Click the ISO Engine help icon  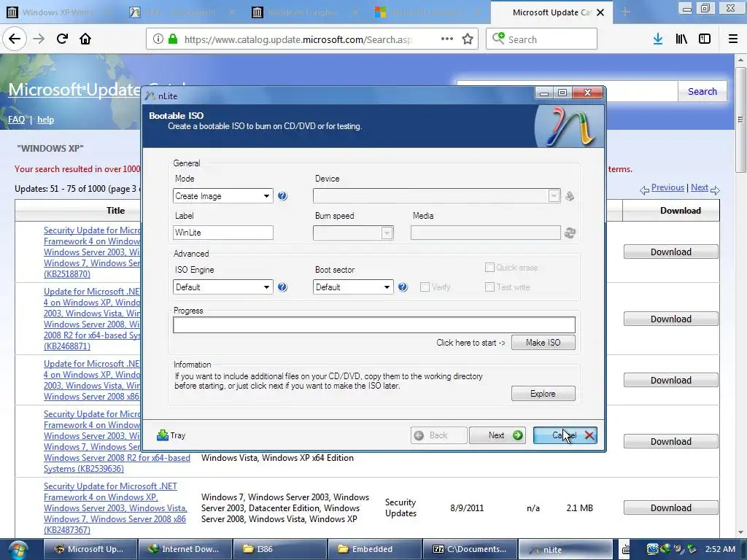tap(282, 287)
